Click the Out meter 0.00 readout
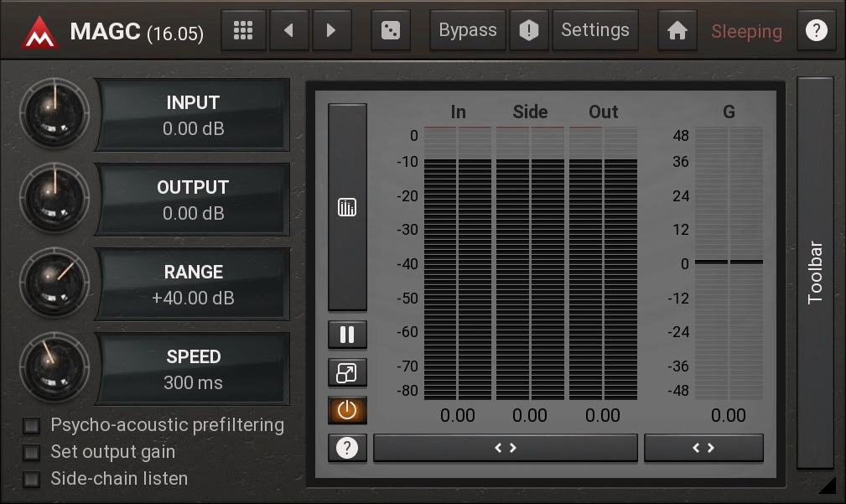This screenshot has width=846, height=504. pos(603,415)
